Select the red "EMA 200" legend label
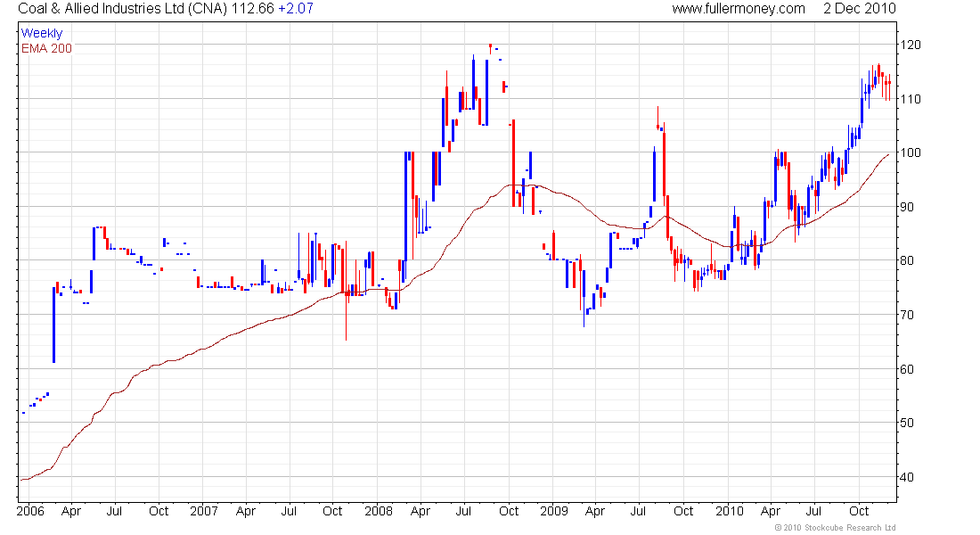 pyautogui.click(x=46, y=48)
